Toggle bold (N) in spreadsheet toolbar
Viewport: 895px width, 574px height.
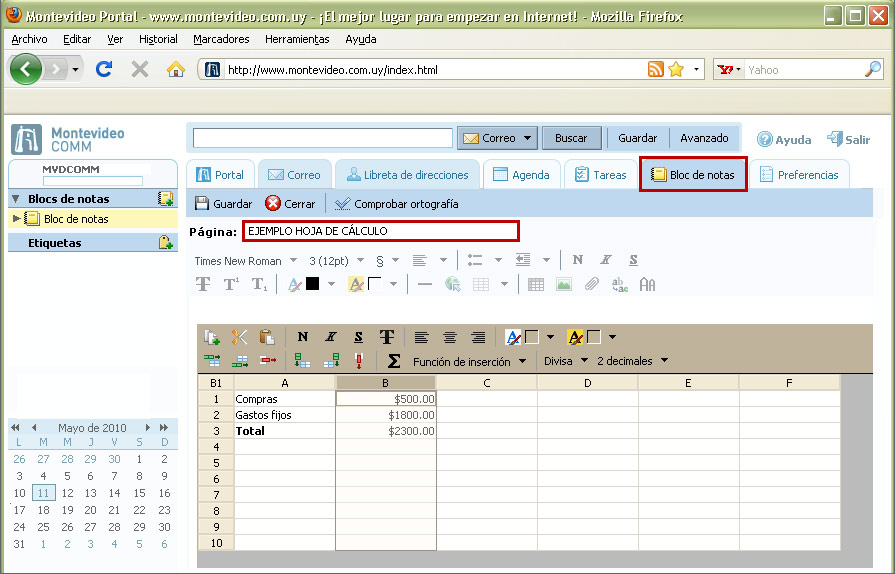pos(303,338)
